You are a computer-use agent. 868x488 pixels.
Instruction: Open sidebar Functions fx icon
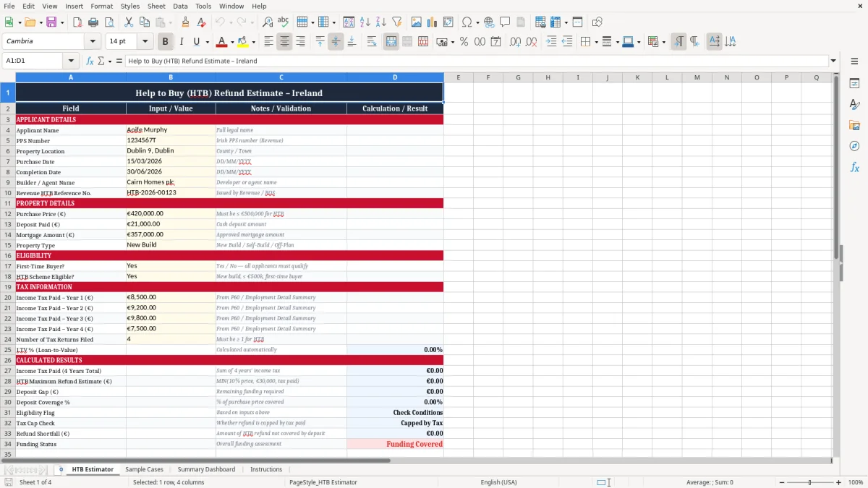pos(854,167)
